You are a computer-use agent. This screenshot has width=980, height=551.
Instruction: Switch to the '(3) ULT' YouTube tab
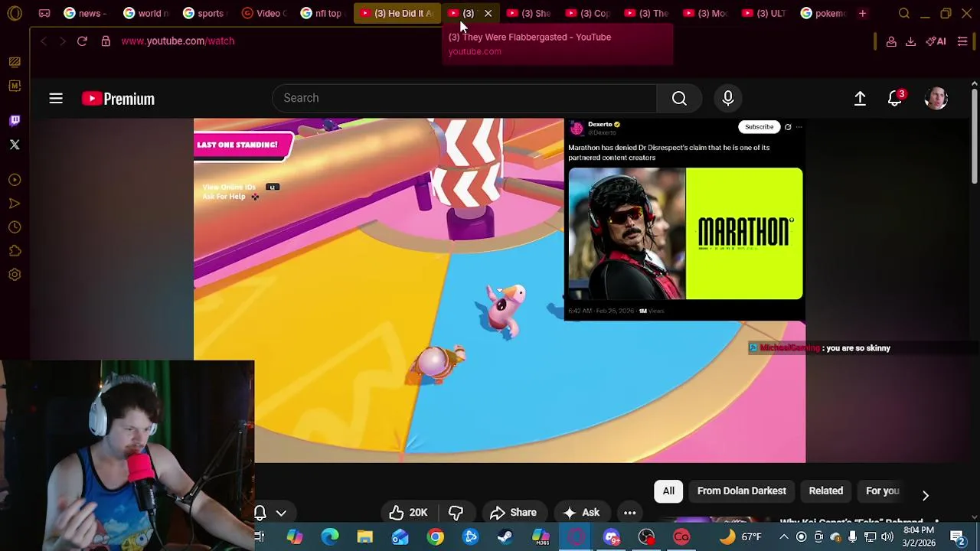coord(764,13)
